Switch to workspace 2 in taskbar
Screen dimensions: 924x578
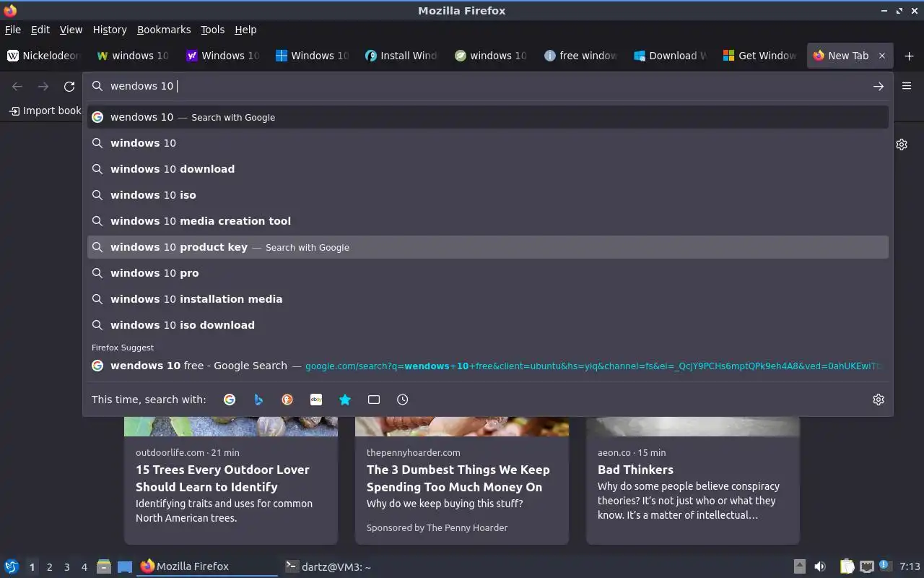[49, 567]
